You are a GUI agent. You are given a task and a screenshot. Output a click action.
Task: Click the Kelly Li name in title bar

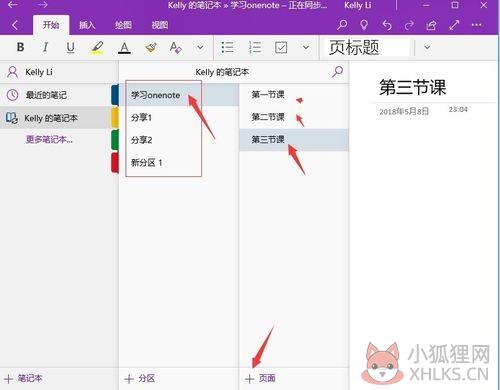(x=358, y=5)
